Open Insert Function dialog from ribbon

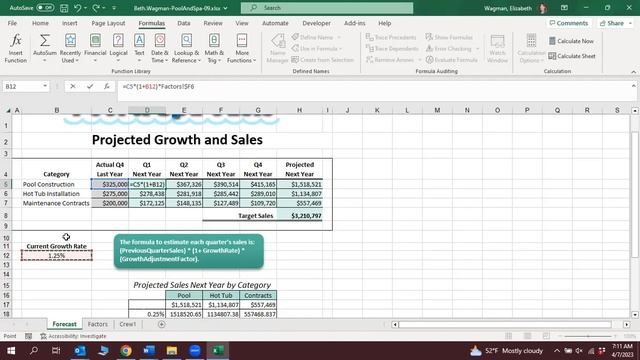pyautogui.click(x=16, y=48)
